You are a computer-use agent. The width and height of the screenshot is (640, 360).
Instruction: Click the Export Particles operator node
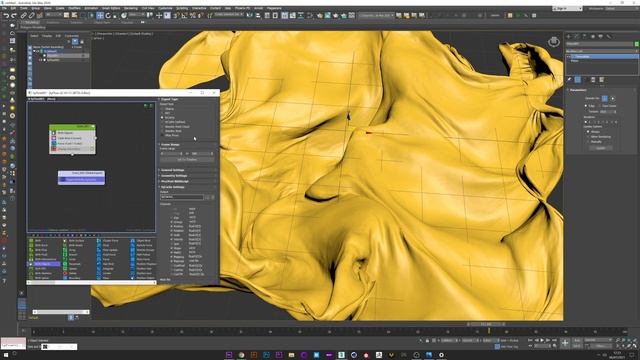(81, 180)
